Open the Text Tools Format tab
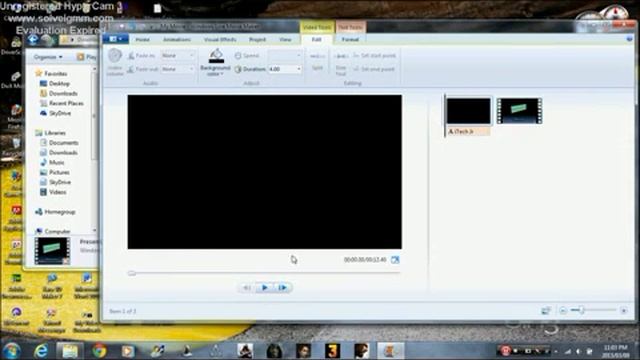 [350, 39]
